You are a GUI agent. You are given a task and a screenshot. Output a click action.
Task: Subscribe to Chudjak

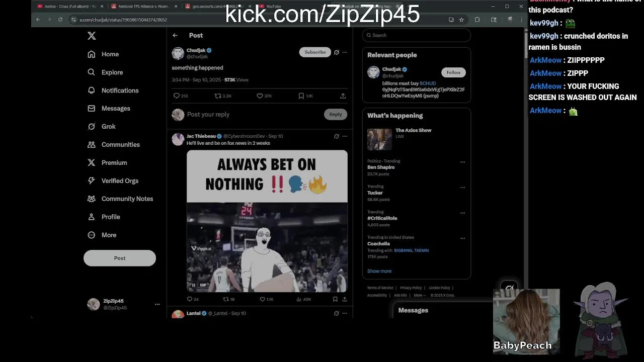tap(315, 52)
